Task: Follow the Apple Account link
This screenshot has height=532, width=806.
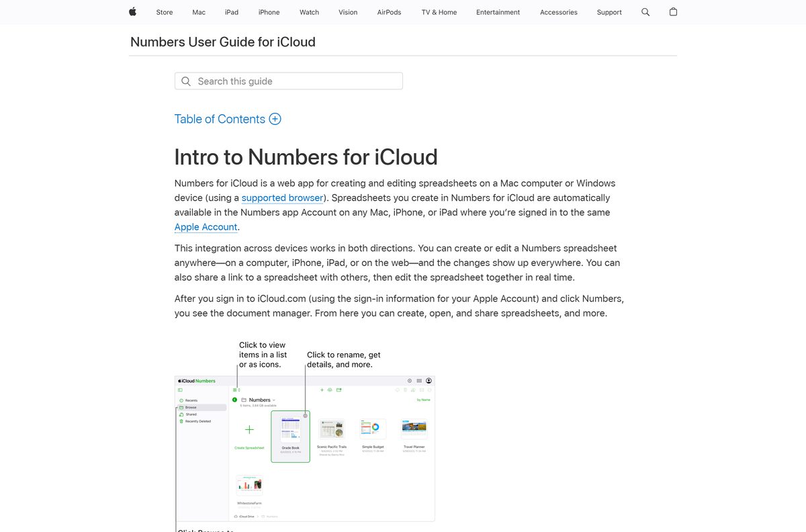Action: [206, 227]
